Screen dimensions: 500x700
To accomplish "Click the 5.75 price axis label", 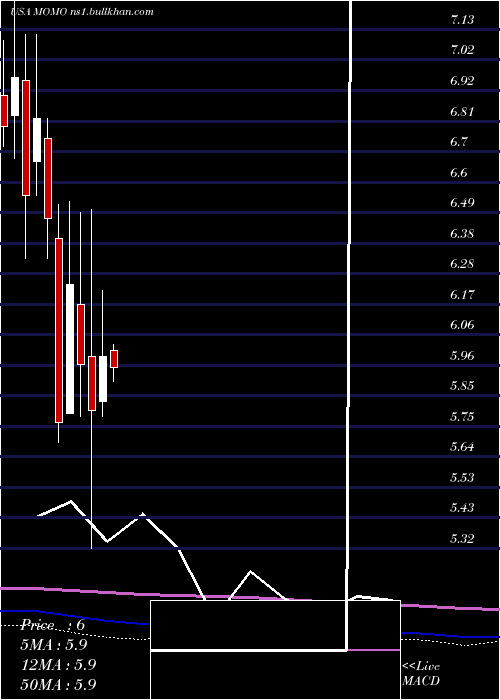I will pyautogui.click(x=462, y=417).
